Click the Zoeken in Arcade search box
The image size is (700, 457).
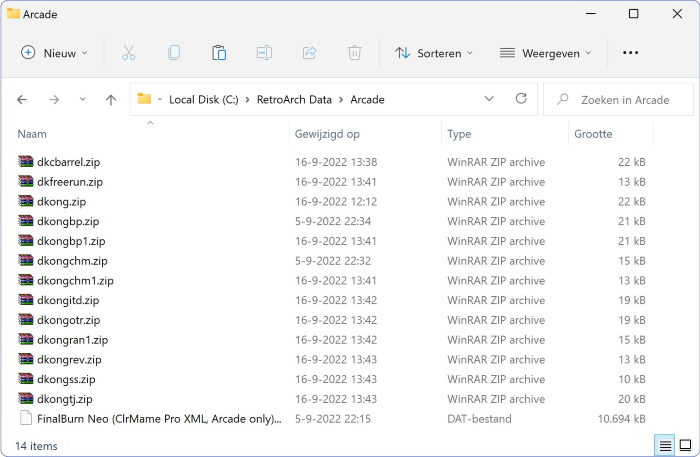pos(619,100)
